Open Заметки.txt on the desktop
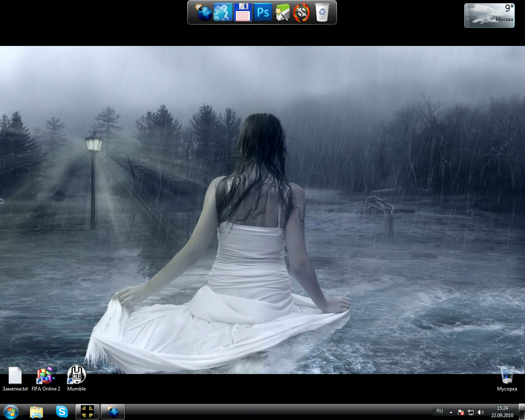 [x=15, y=374]
